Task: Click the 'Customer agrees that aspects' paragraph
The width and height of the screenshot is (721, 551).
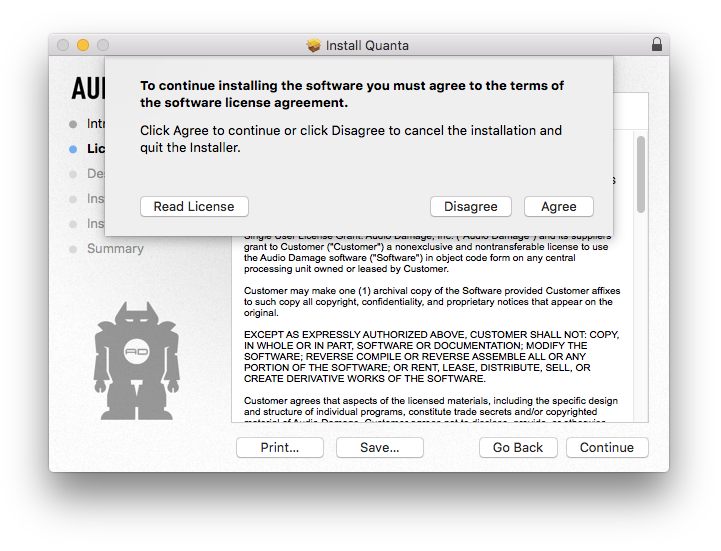Action: click(430, 409)
